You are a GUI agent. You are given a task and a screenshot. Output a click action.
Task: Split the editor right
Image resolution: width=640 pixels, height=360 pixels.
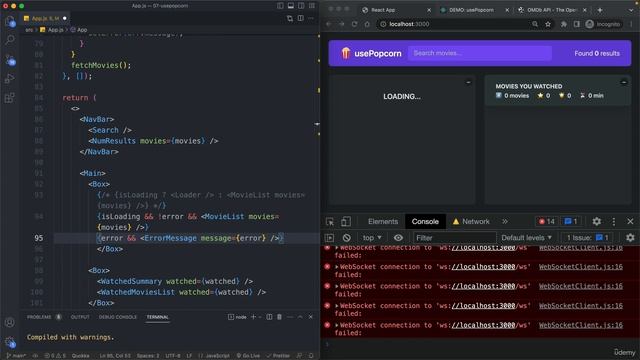[300, 18]
